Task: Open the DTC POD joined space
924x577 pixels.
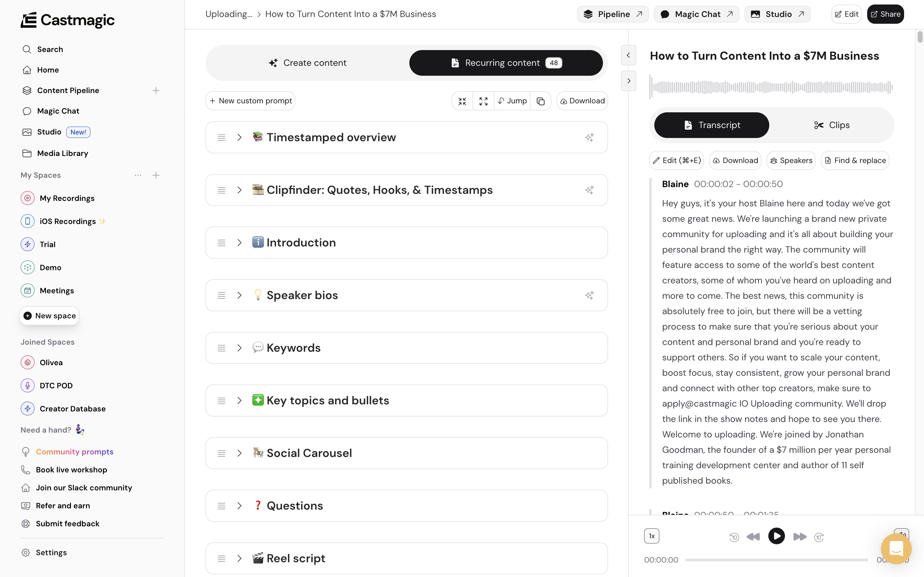Action: coord(47,386)
